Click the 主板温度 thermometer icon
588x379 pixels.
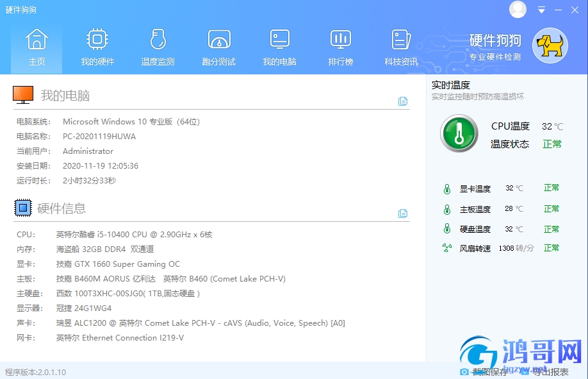[446, 209]
